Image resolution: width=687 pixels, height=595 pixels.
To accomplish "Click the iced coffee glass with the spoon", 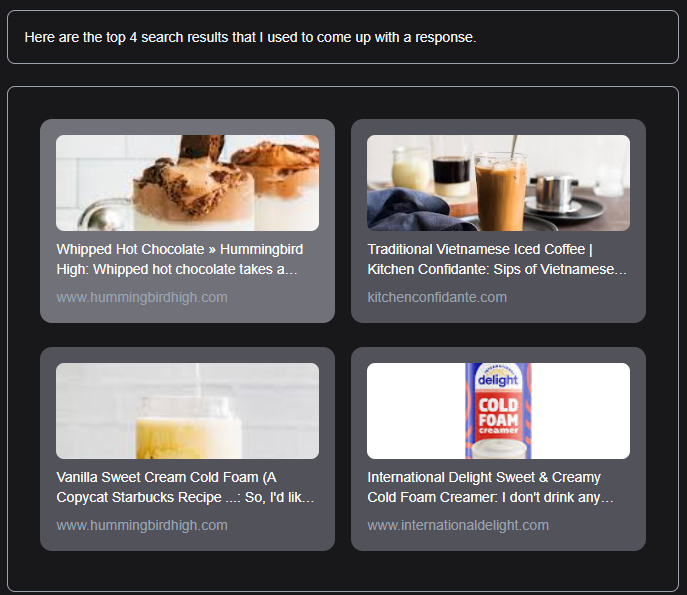I will 501,191.
